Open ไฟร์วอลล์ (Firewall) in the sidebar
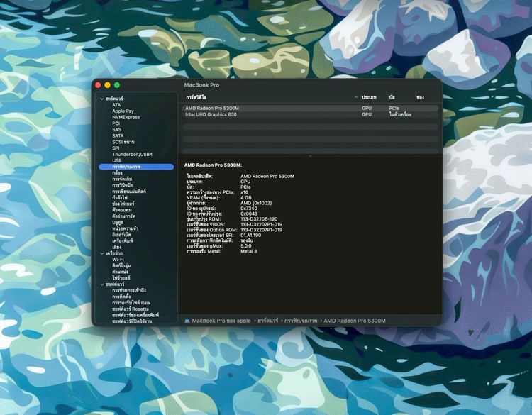 [x=121, y=278]
